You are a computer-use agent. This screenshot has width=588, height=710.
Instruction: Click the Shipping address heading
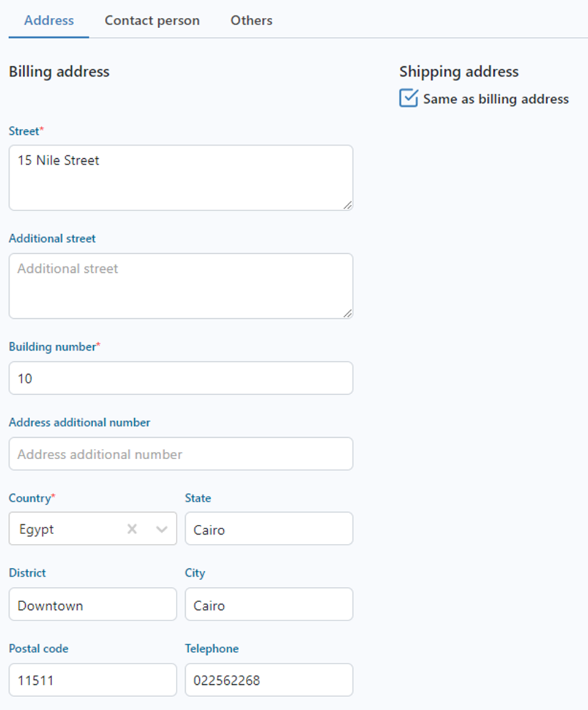tap(459, 72)
